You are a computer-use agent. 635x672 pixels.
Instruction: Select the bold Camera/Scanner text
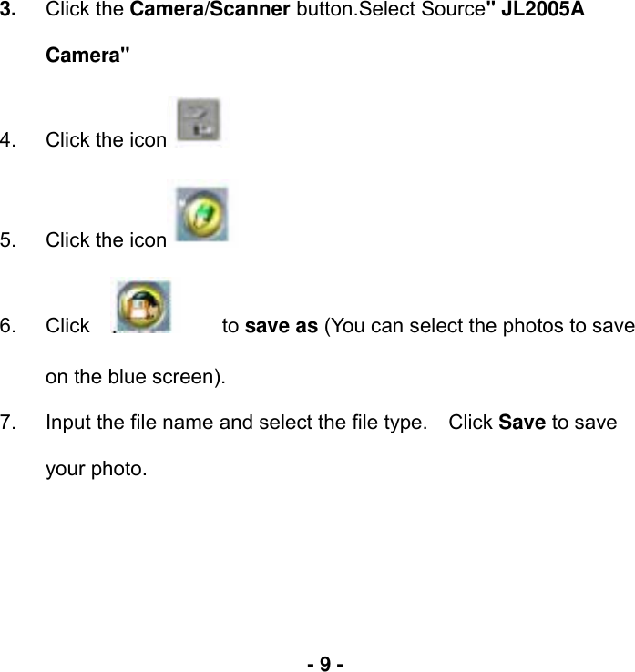tap(210, 8)
